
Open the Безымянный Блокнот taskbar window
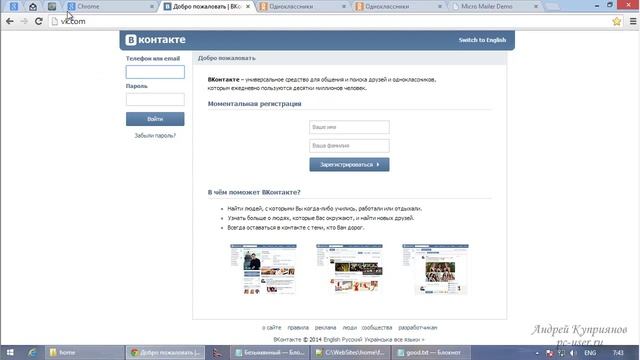(270, 352)
